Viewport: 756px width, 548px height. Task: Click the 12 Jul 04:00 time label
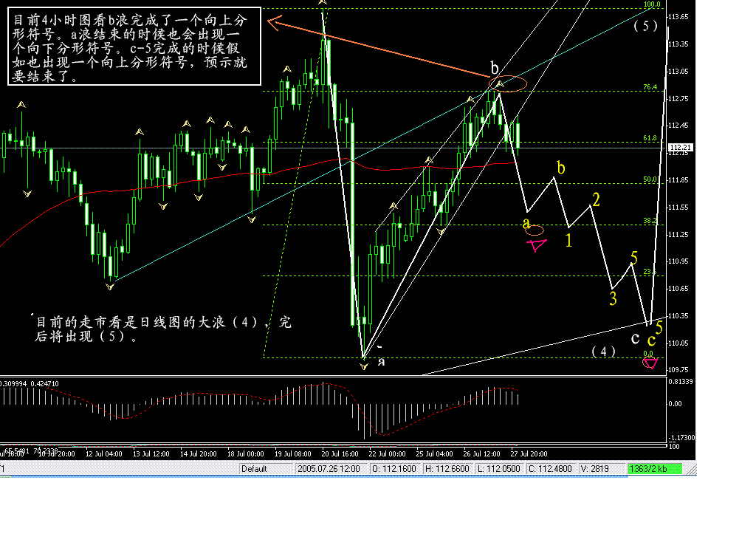pos(103,454)
